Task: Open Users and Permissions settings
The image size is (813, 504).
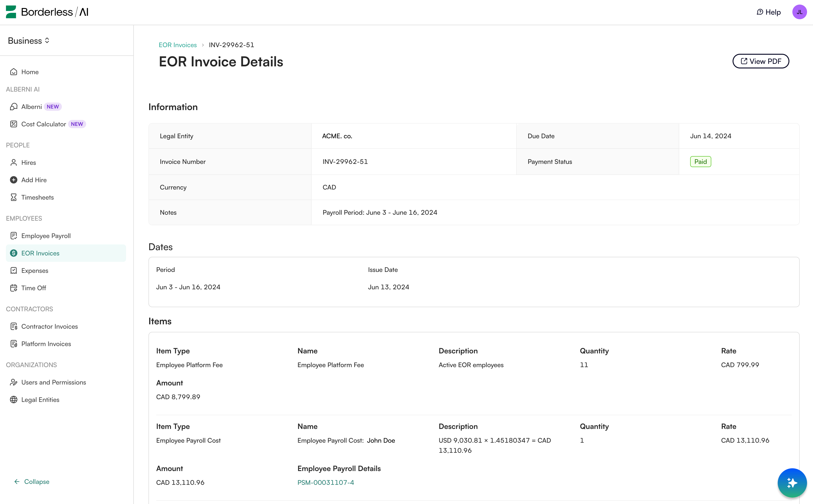Action: click(x=53, y=382)
